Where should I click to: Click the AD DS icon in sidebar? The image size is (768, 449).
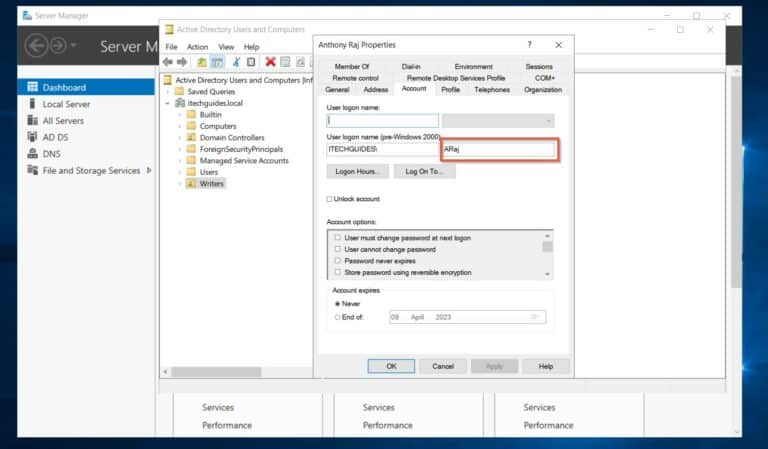(32, 137)
